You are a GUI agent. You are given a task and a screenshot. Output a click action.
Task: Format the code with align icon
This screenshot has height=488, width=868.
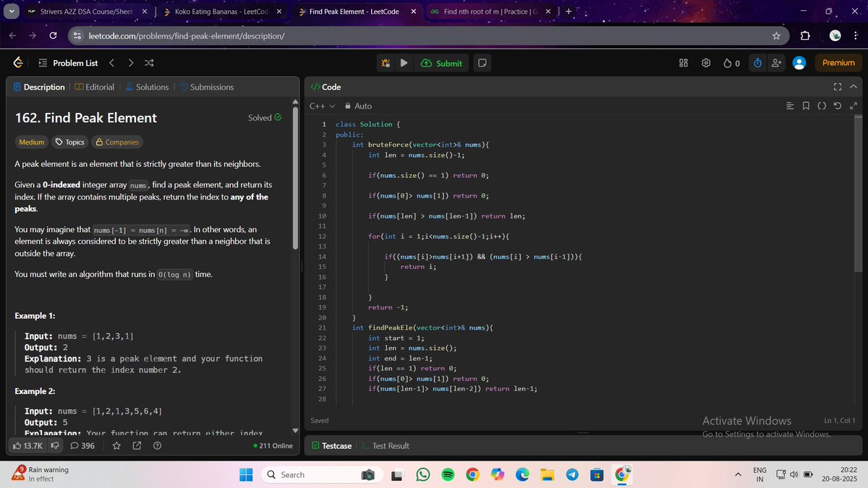point(790,106)
